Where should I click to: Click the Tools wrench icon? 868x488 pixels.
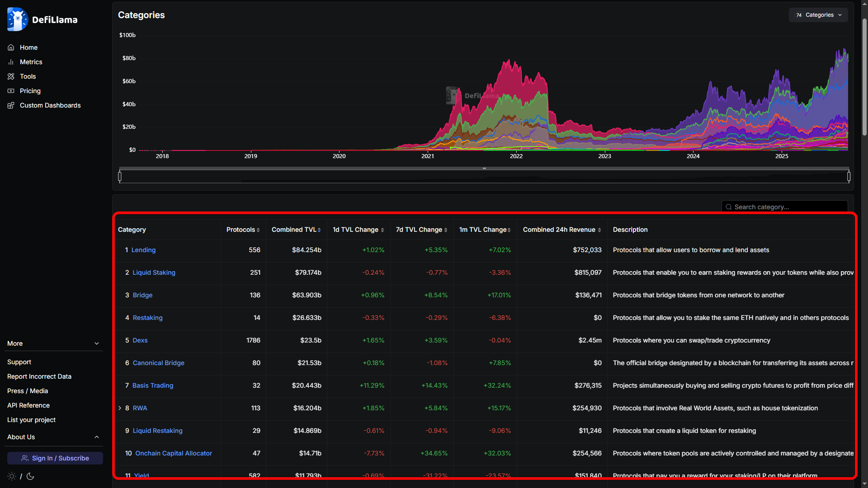tap(11, 76)
